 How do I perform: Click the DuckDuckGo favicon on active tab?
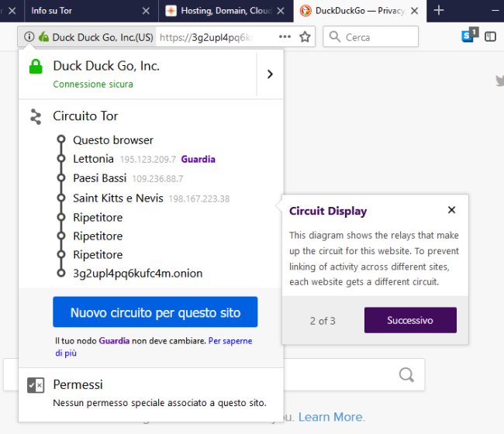(x=306, y=11)
